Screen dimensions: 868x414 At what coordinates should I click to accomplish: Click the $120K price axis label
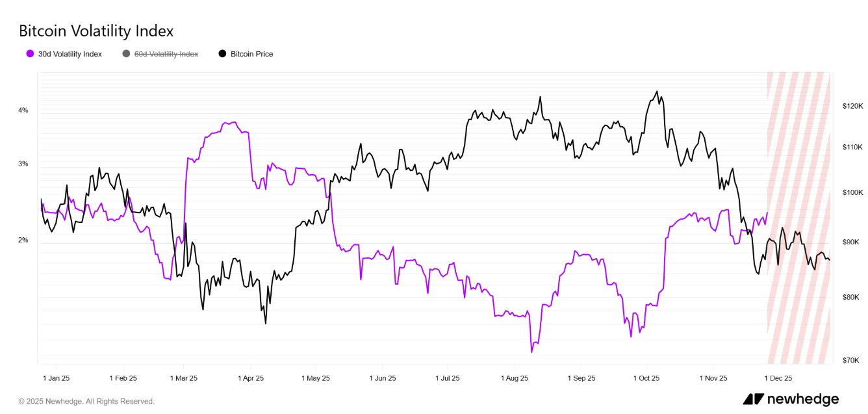pyautogui.click(x=852, y=105)
